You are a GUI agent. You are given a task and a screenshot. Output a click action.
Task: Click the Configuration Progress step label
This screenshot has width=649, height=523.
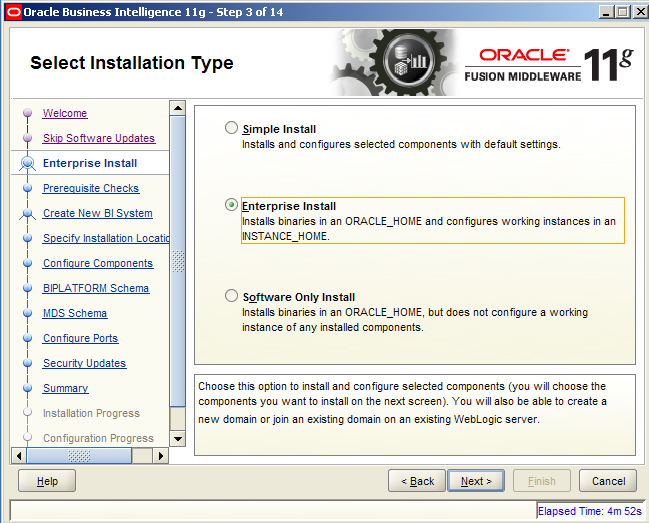point(99,438)
